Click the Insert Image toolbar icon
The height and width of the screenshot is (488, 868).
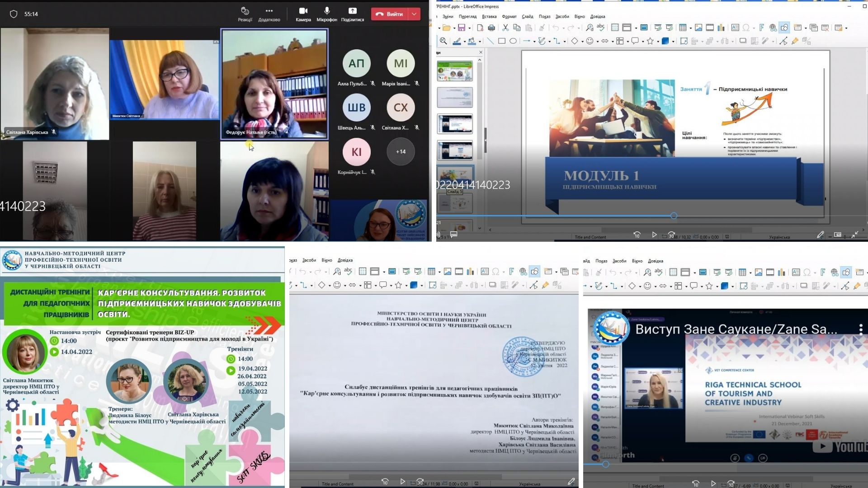[x=698, y=28]
